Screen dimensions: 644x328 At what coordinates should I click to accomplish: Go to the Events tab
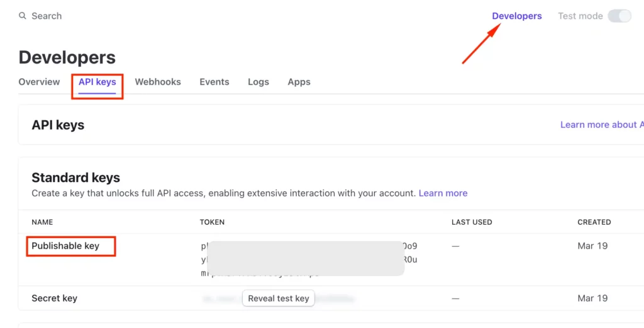(x=214, y=82)
